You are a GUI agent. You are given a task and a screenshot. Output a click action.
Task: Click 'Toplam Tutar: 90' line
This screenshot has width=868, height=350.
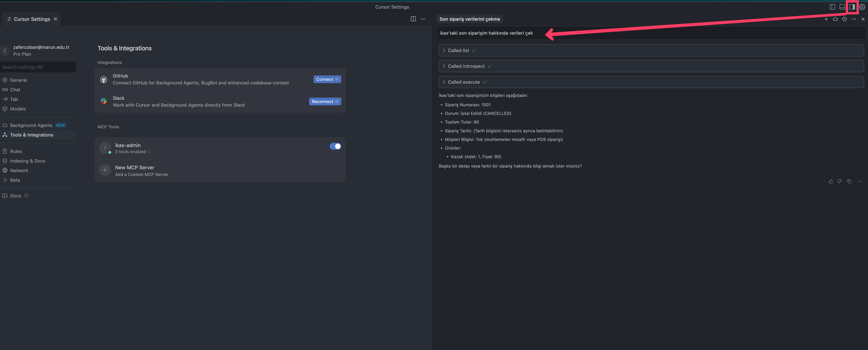pyautogui.click(x=462, y=122)
